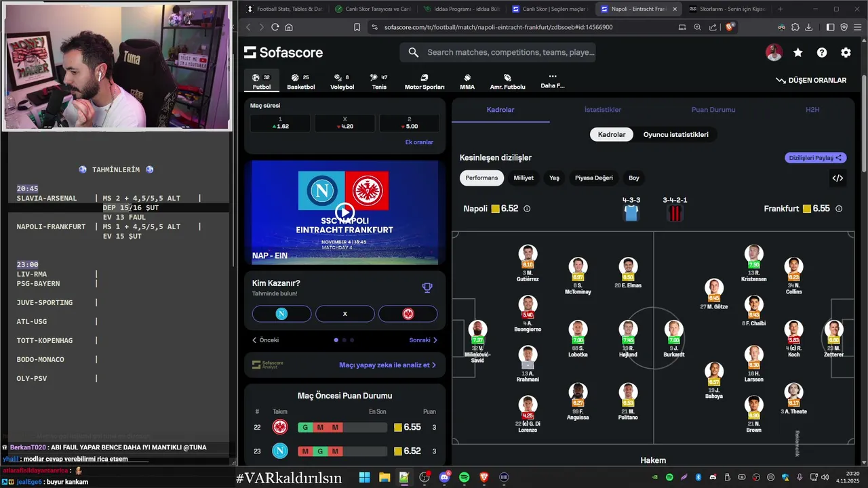Show Frankfurt rating info icon

coord(839,209)
